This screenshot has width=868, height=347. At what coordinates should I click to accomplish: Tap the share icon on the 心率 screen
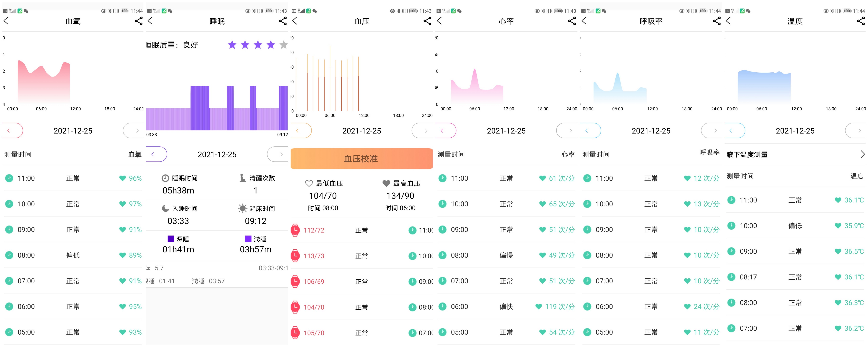pos(572,21)
